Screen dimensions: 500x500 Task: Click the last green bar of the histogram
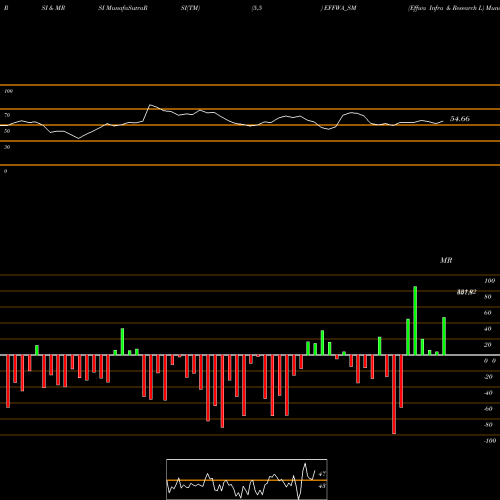(x=444, y=336)
